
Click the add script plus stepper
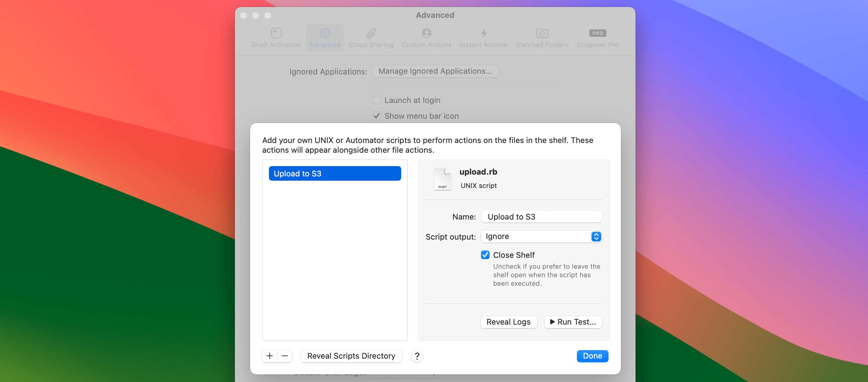(x=269, y=356)
